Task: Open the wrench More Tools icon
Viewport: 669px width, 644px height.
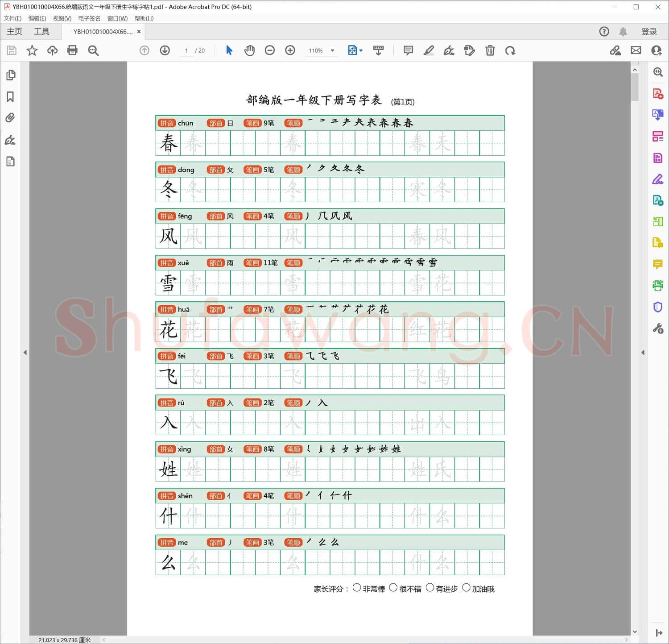Action: click(x=658, y=329)
